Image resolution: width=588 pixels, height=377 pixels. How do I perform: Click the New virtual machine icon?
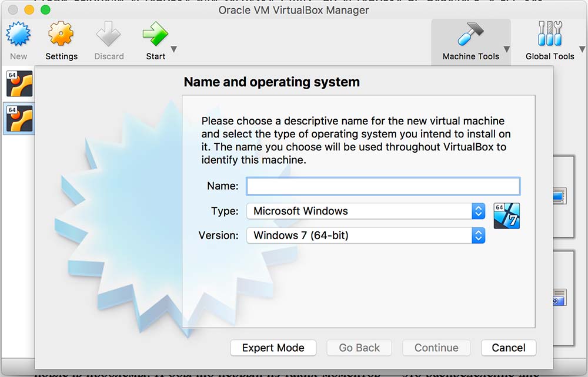tap(18, 35)
